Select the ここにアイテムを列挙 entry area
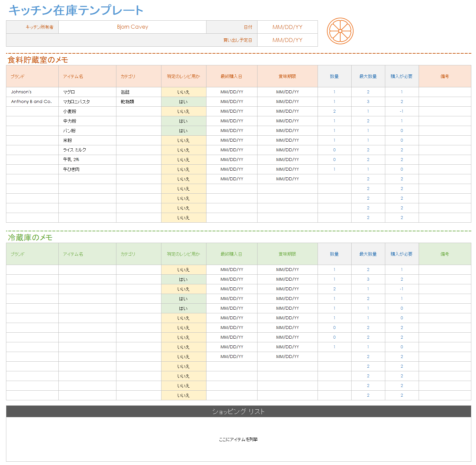The height and width of the screenshot is (465, 476). pos(239,439)
